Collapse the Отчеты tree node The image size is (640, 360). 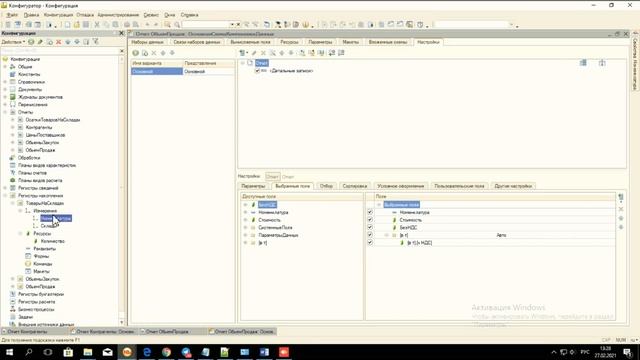tap(5, 112)
